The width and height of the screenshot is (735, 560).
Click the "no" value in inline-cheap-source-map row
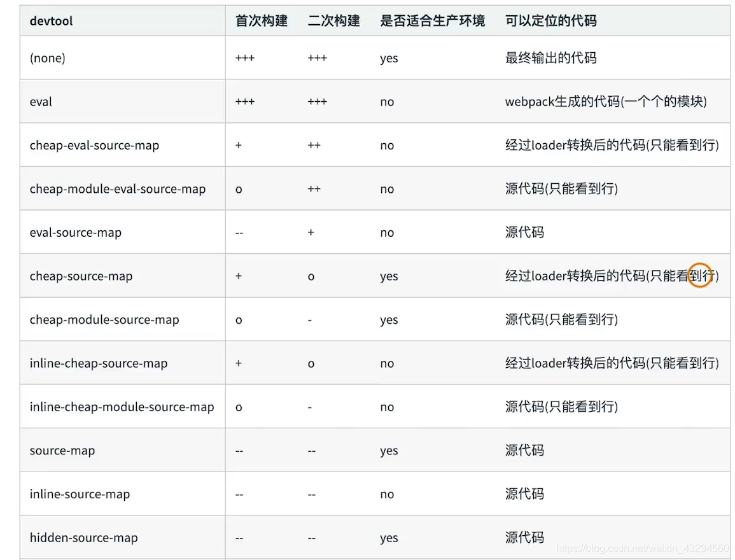click(x=387, y=363)
